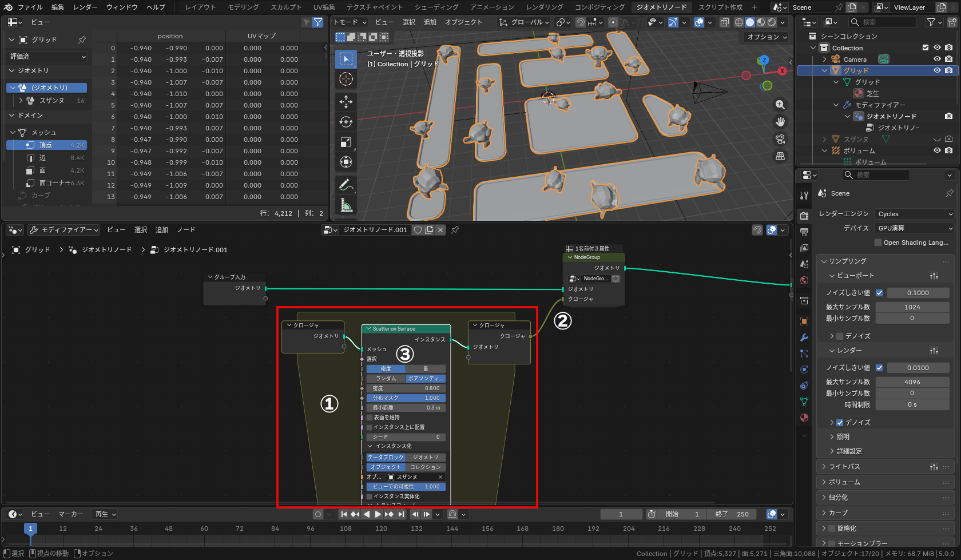
Task: Enable the Open Shading Language checkbox
Action: click(878, 243)
